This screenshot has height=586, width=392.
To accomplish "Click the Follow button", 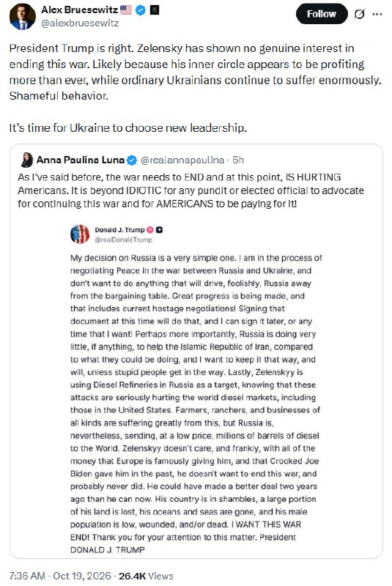I will click(322, 14).
